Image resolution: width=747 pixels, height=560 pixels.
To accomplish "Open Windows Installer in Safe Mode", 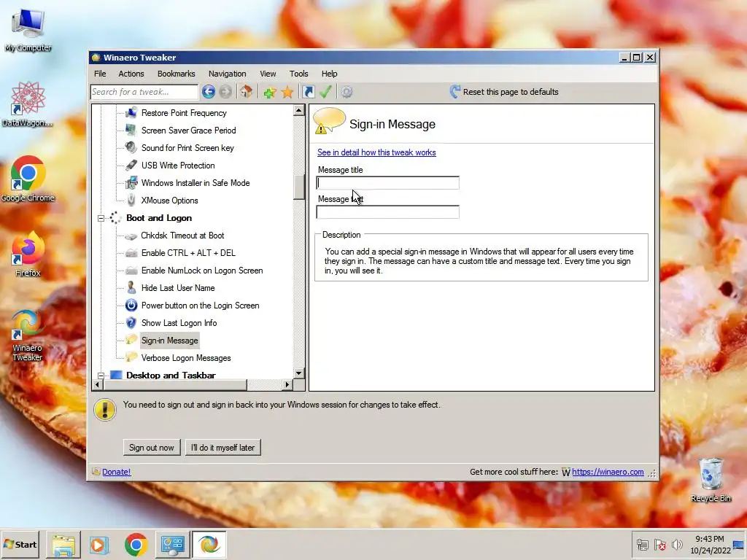I will (x=196, y=183).
